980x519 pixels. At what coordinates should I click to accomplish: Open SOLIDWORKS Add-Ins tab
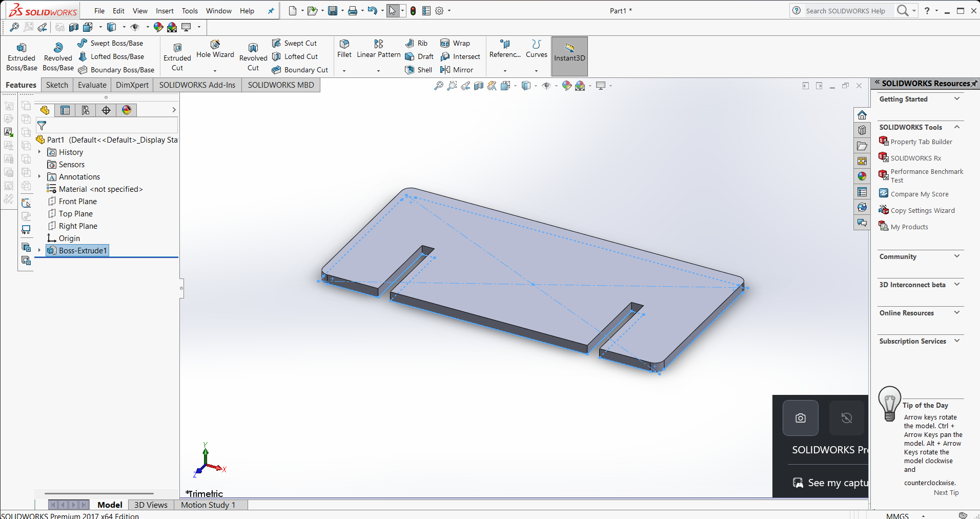(x=197, y=85)
